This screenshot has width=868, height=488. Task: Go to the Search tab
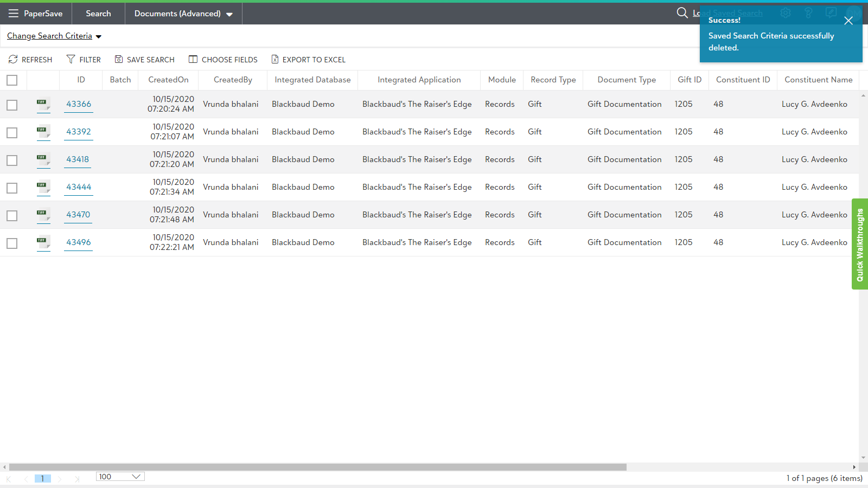click(98, 14)
